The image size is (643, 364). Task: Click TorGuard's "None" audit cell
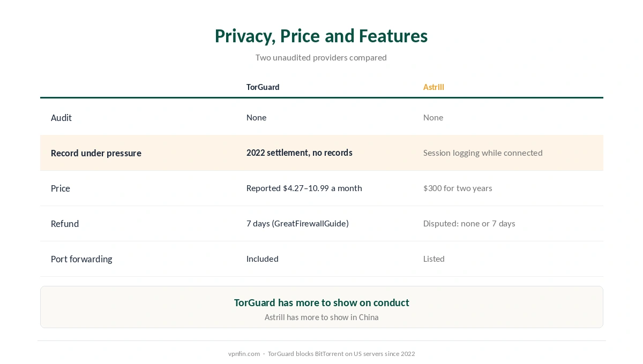(256, 117)
